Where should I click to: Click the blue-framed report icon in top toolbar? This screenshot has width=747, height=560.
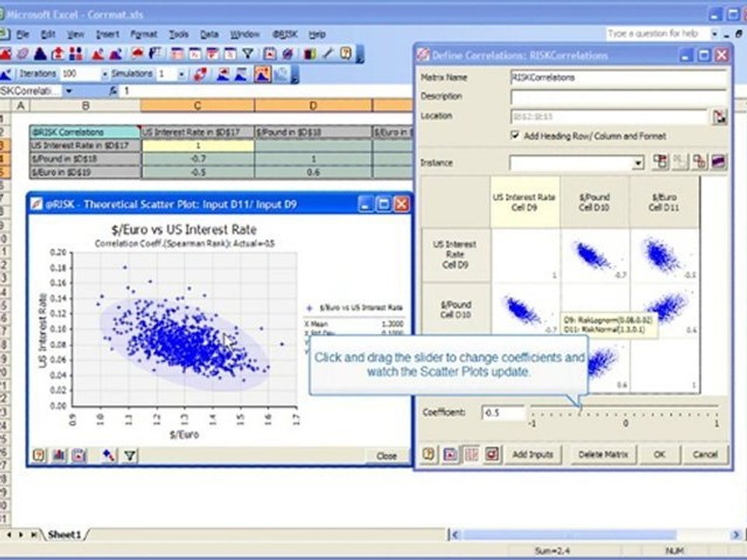tap(270, 54)
